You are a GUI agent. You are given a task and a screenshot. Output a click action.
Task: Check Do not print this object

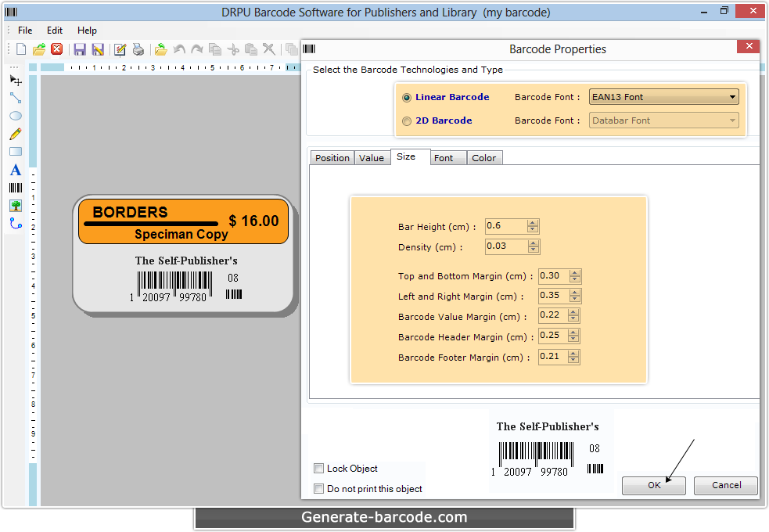[x=319, y=487]
